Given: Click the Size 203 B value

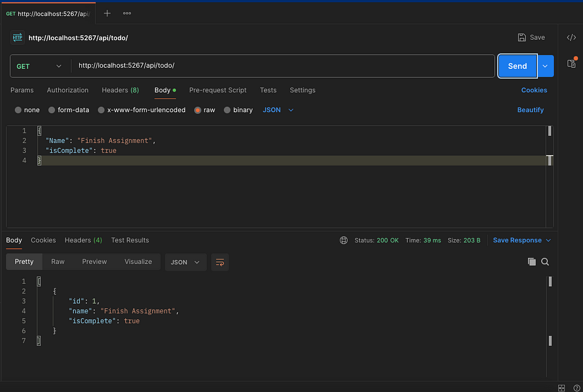Looking at the screenshot, I should click(472, 241).
